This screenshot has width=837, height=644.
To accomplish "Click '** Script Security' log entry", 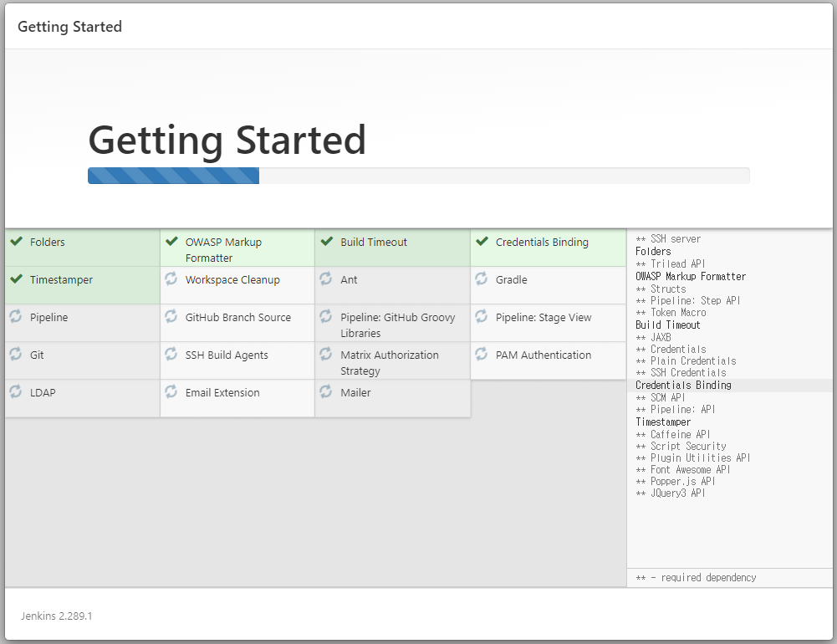I will coord(681,446).
